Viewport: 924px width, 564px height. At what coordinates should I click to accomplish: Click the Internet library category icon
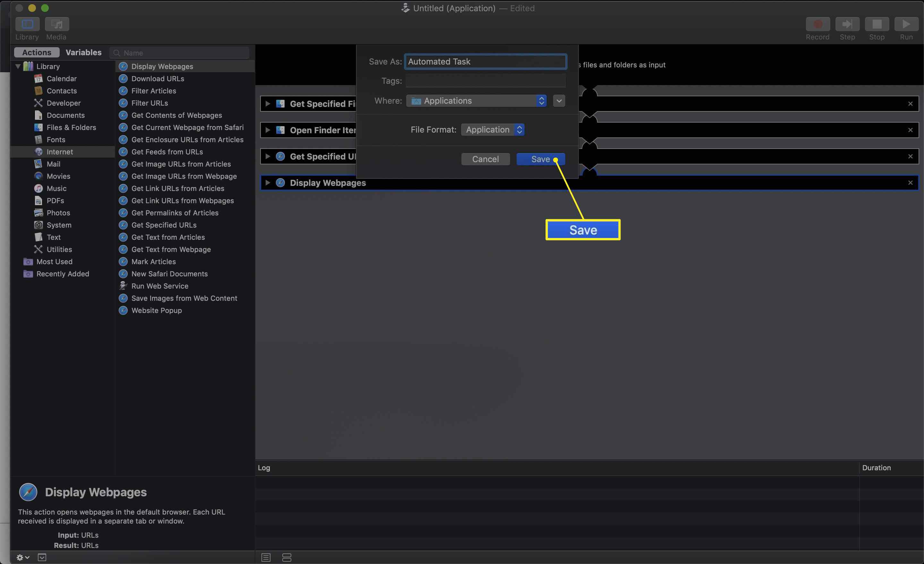coord(38,151)
